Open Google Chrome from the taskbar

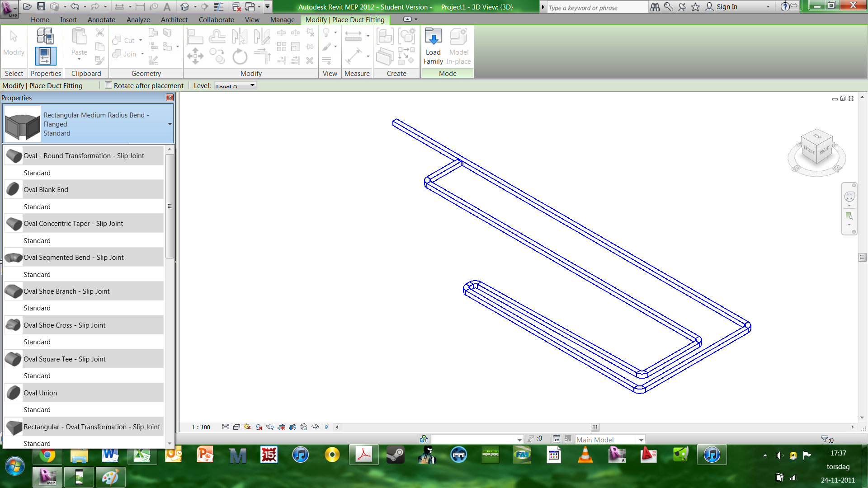tap(47, 455)
